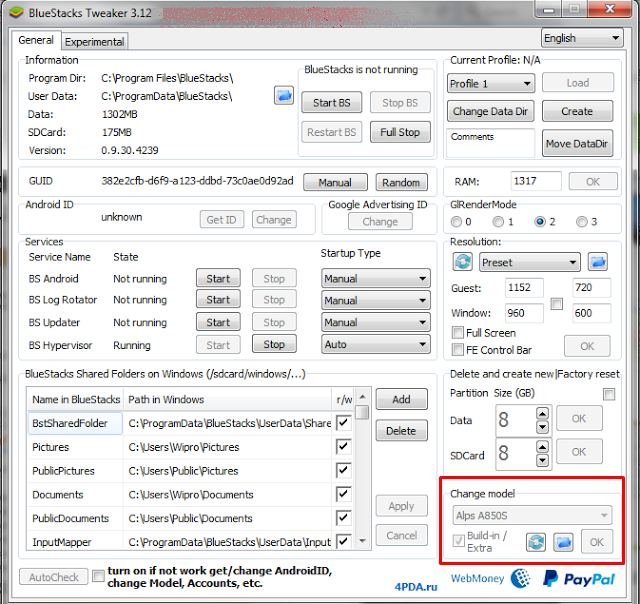Click the Change Data Dir button
Image resolution: width=640 pixels, height=604 pixels.
coord(491,111)
